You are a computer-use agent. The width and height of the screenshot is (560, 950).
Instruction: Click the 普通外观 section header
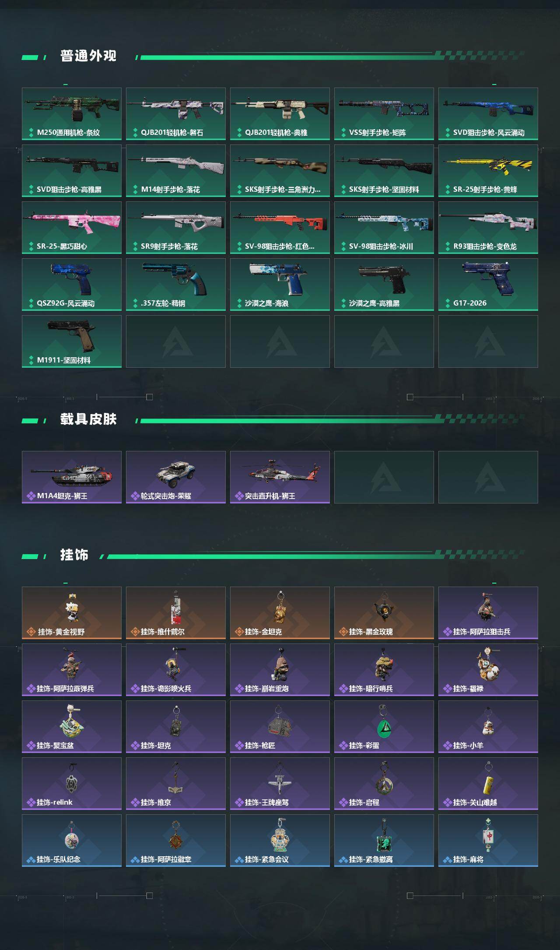pyautogui.click(x=88, y=56)
